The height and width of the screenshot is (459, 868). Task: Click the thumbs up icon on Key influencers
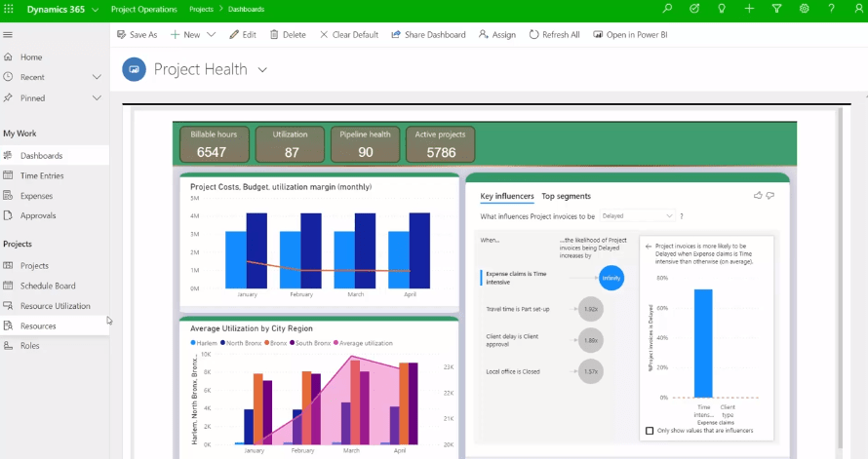[x=758, y=196]
